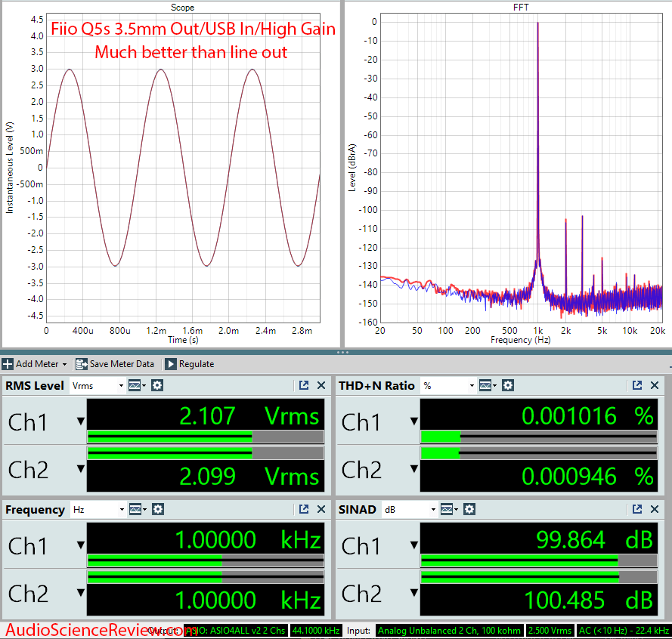Click the 0.001016 % reading
The height and width of the screenshot is (639, 672).
[x=587, y=416]
